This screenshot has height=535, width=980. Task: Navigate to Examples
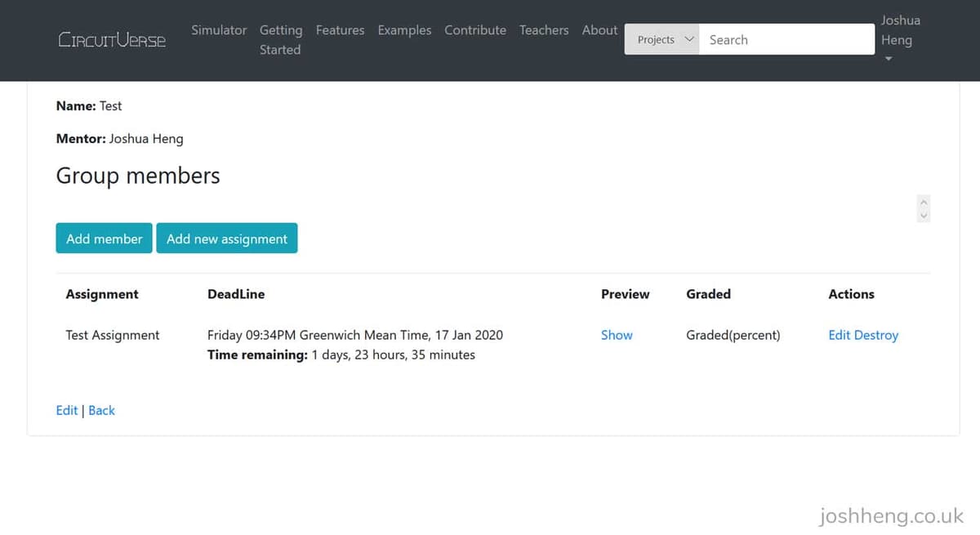404,30
